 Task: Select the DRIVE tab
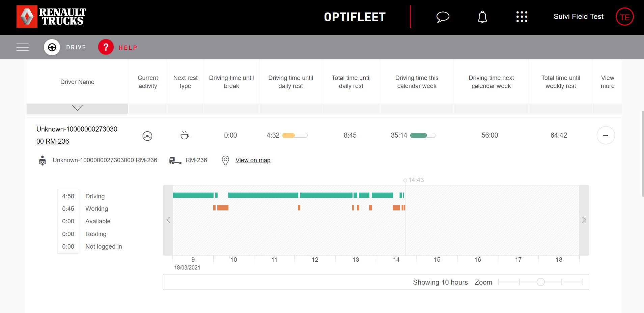click(x=65, y=47)
